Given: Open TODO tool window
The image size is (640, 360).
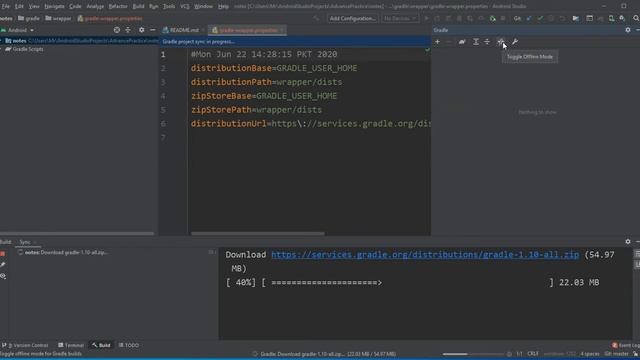Looking at the screenshot, I should pos(129,345).
